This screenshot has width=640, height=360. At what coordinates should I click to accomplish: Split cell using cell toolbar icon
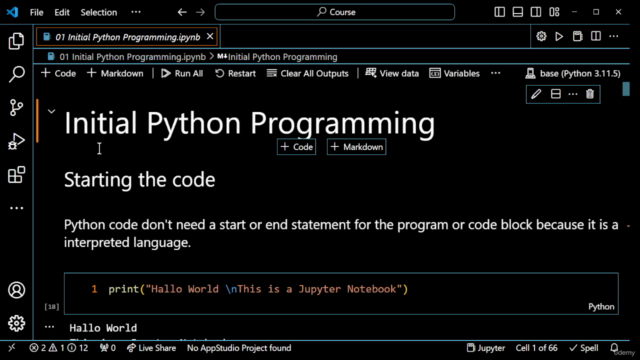tap(556, 94)
